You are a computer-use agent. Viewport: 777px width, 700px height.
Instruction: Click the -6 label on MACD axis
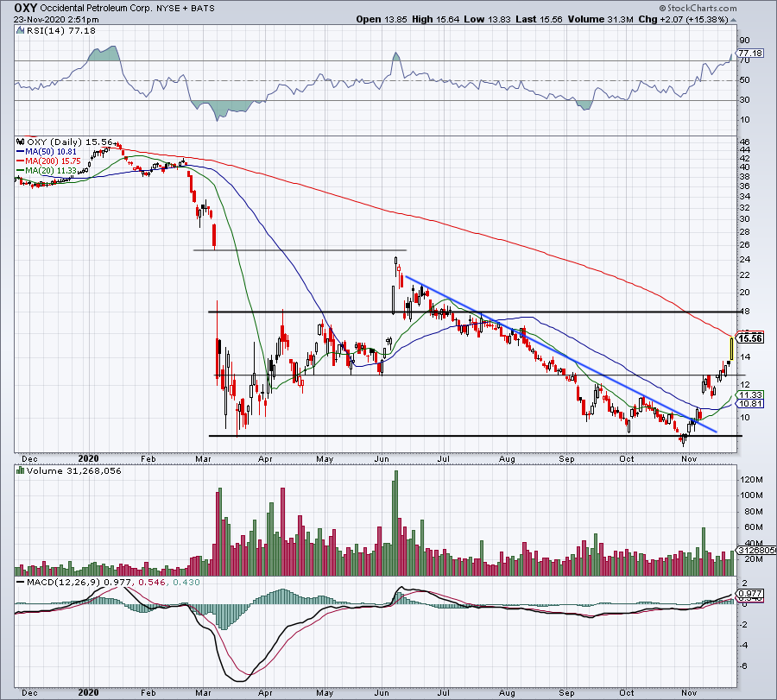743,665
